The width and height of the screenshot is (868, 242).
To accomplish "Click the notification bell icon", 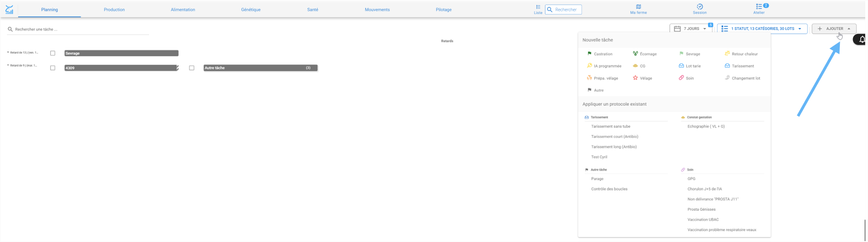I will 862,40.
